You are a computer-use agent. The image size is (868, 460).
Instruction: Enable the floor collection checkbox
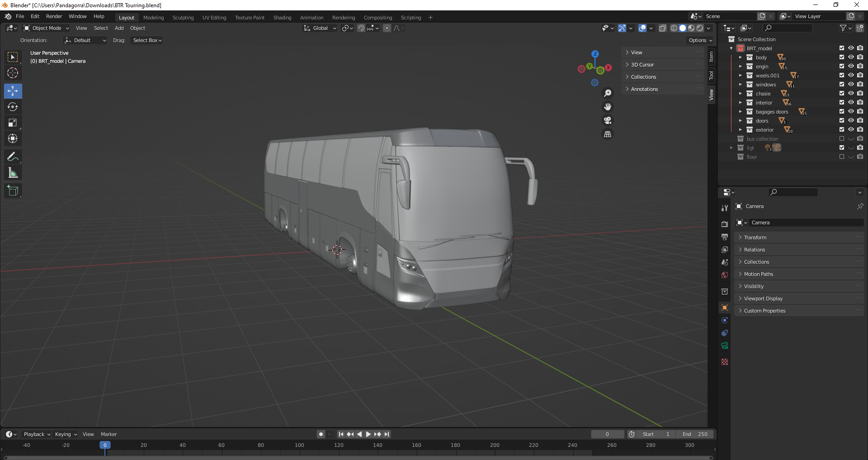coord(842,157)
